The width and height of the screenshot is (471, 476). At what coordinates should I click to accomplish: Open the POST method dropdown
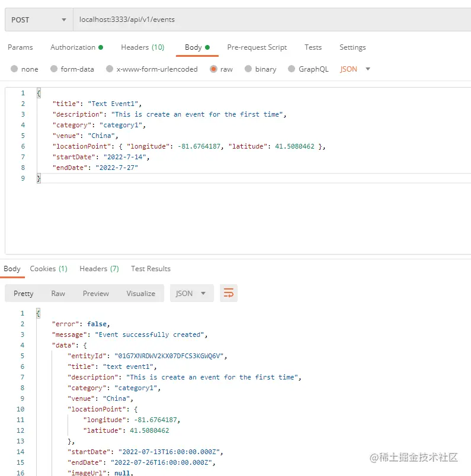[x=39, y=20]
